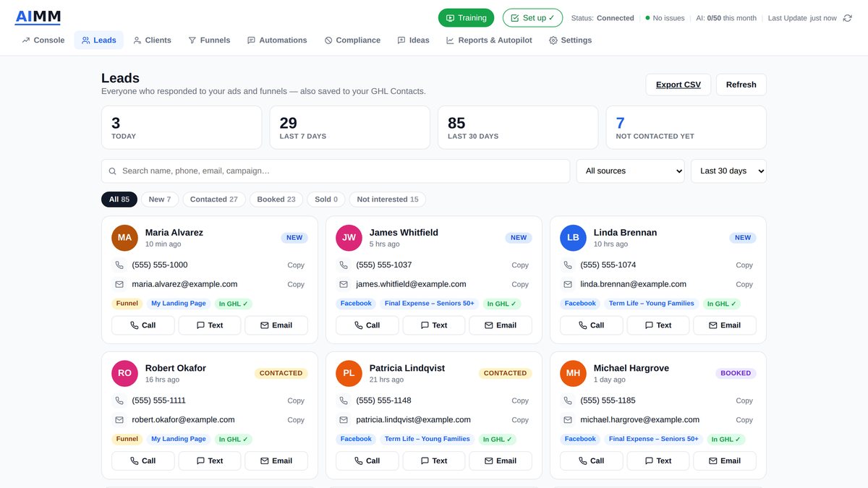Image resolution: width=868 pixels, height=488 pixels.
Task: Click the In GHL tag on Maria Alvarez
Action: click(x=233, y=304)
